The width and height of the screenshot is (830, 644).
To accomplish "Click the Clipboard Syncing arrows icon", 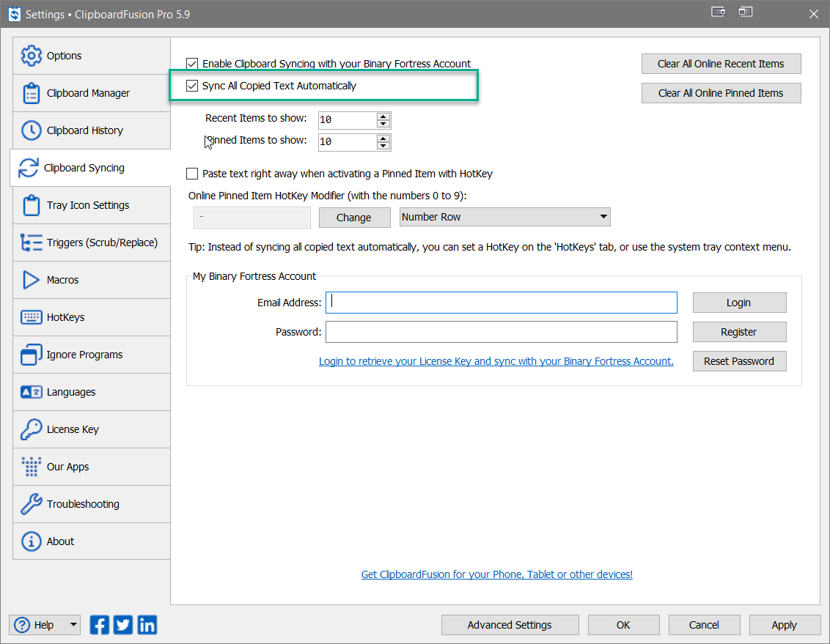I will point(28,168).
